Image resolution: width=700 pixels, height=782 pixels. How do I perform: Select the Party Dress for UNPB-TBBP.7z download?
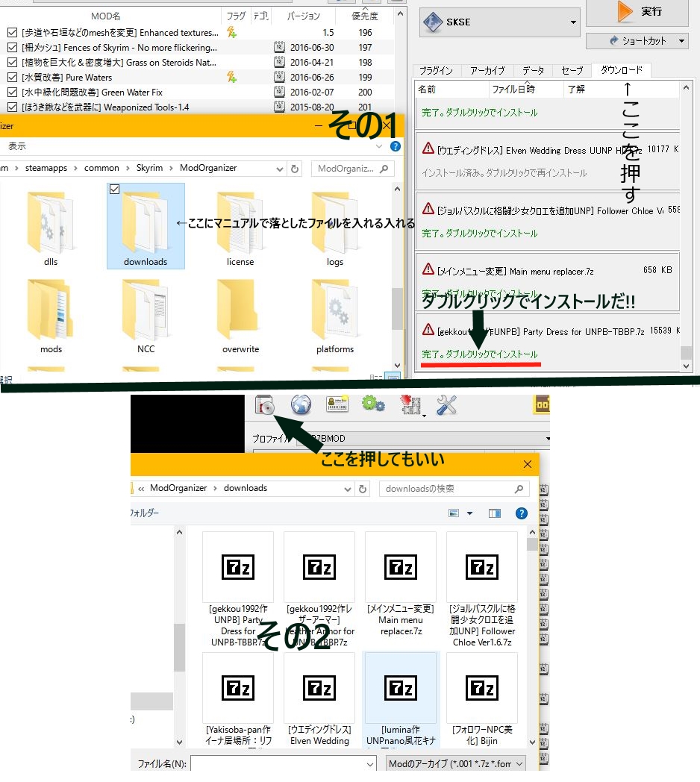(547, 342)
